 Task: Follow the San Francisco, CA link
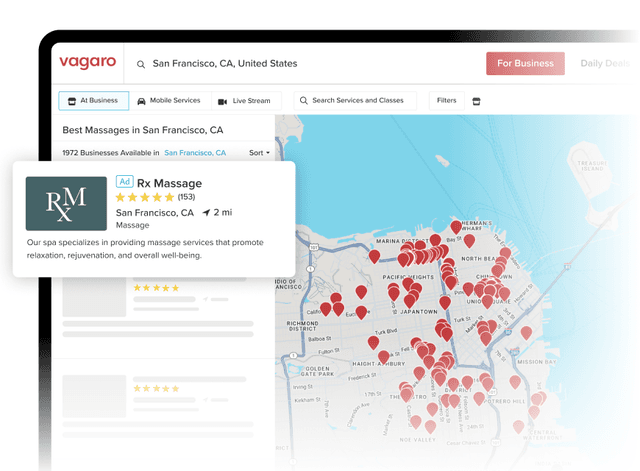pyautogui.click(x=195, y=153)
